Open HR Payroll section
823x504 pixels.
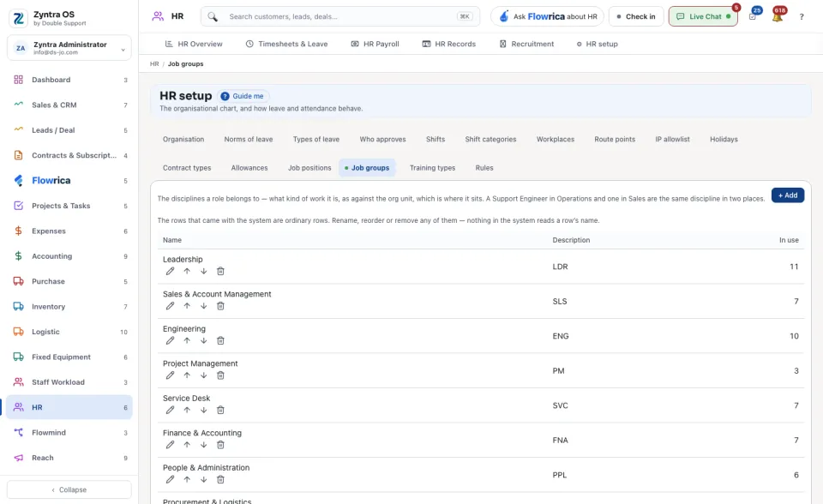tap(375, 44)
